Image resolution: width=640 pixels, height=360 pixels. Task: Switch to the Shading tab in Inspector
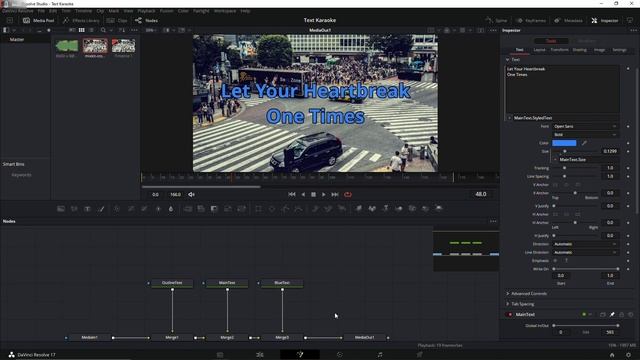580,50
